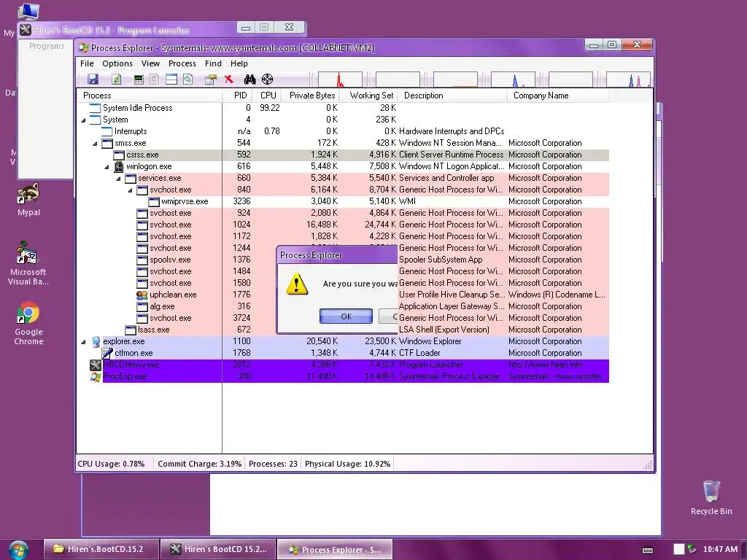
Task: Sort by the Description column header
Action: coord(452,96)
